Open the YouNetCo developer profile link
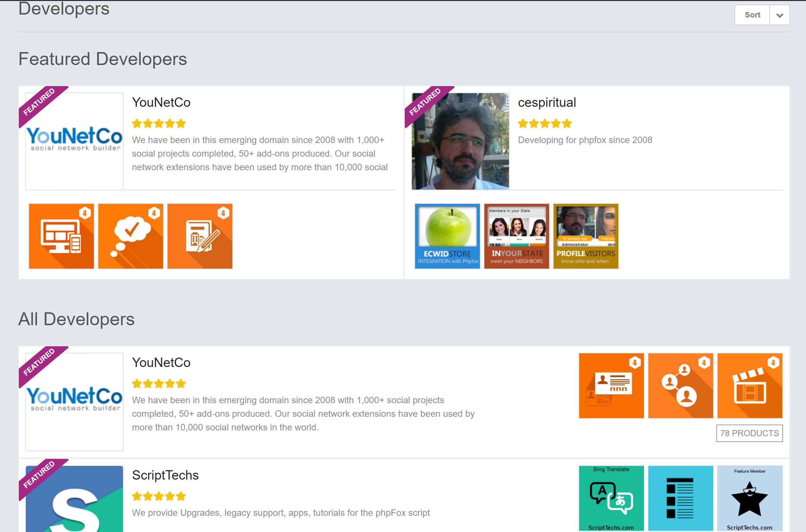Screen dimensions: 806x532 (x=161, y=103)
